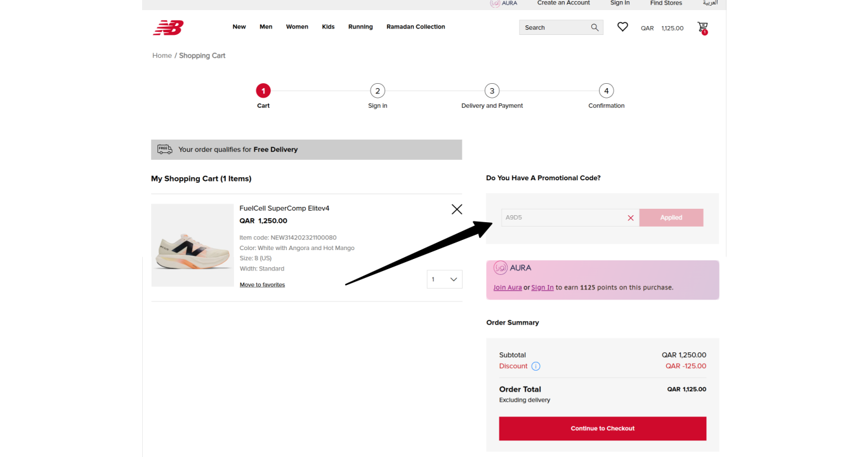The width and height of the screenshot is (868, 457).
Task: Click step 2 Sign in circle
Action: [x=378, y=91]
